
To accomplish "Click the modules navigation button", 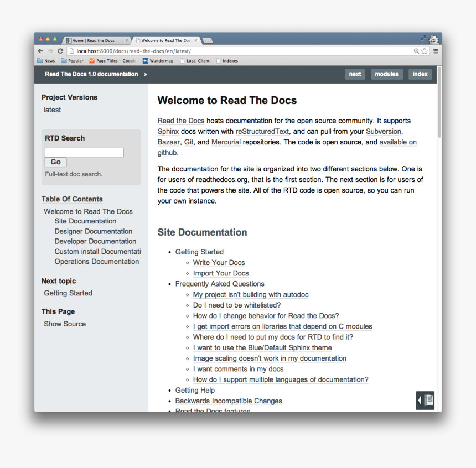I will tap(386, 74).
